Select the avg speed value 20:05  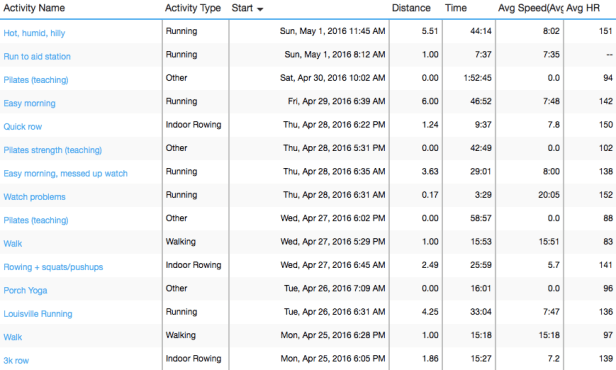pyautogui.click(x=549, y=195)
